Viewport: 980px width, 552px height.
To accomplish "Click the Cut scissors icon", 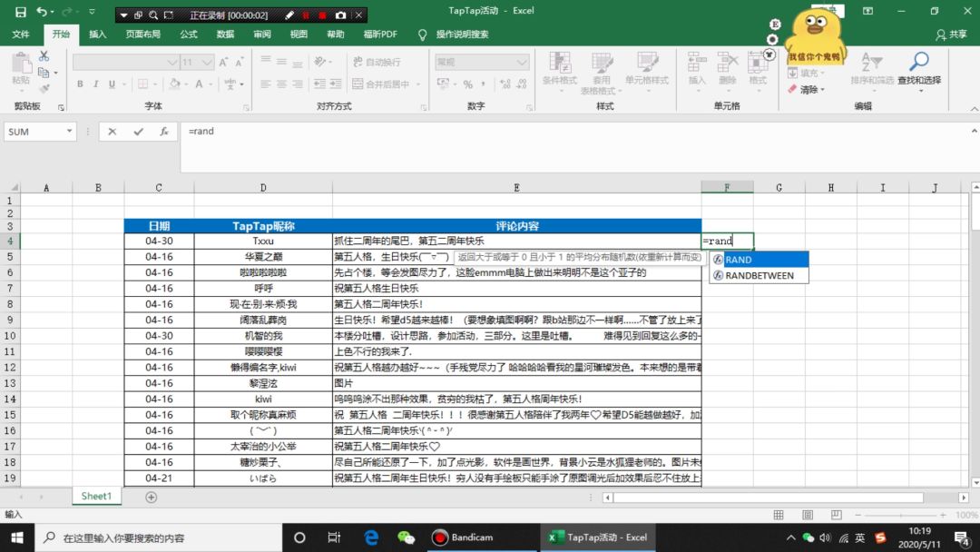I will coord(44,57).
